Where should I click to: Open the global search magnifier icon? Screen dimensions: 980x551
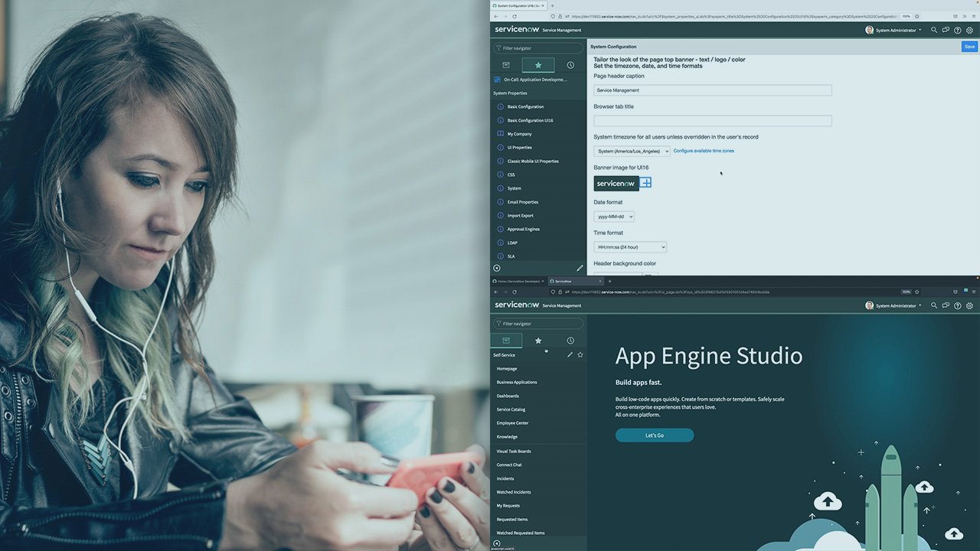coord(933,30)
